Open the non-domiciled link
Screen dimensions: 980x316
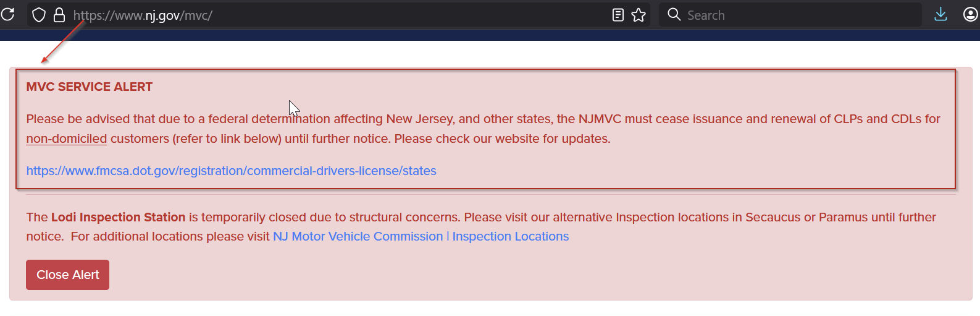(x=67, y=139)
